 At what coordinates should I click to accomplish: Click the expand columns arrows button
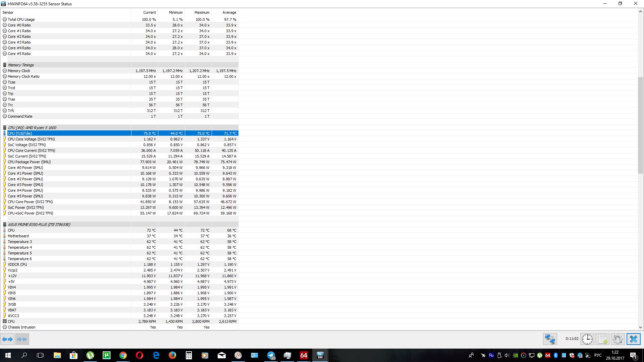coord(7,339)
